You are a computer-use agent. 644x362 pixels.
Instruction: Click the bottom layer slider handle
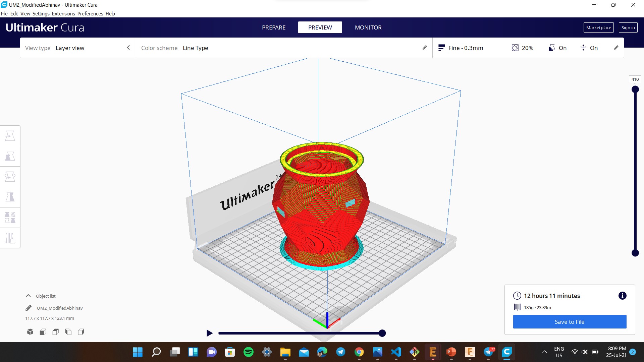pyautogui.click(x=635, y=253)
